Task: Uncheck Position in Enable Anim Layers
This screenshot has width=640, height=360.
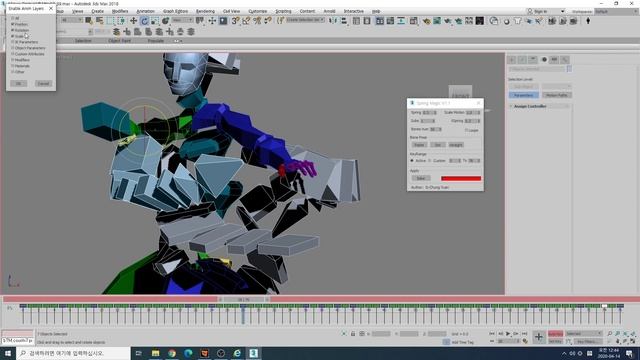Action: pyautogui.click(x=13, y=24)
